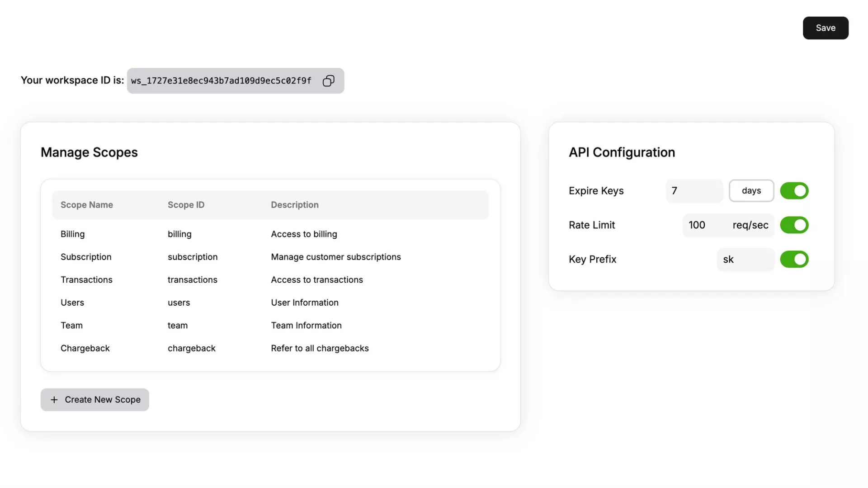Viewport: 868px width, 488px height.
Task: Select the Chargeback scope row
Action: point(270,348)
